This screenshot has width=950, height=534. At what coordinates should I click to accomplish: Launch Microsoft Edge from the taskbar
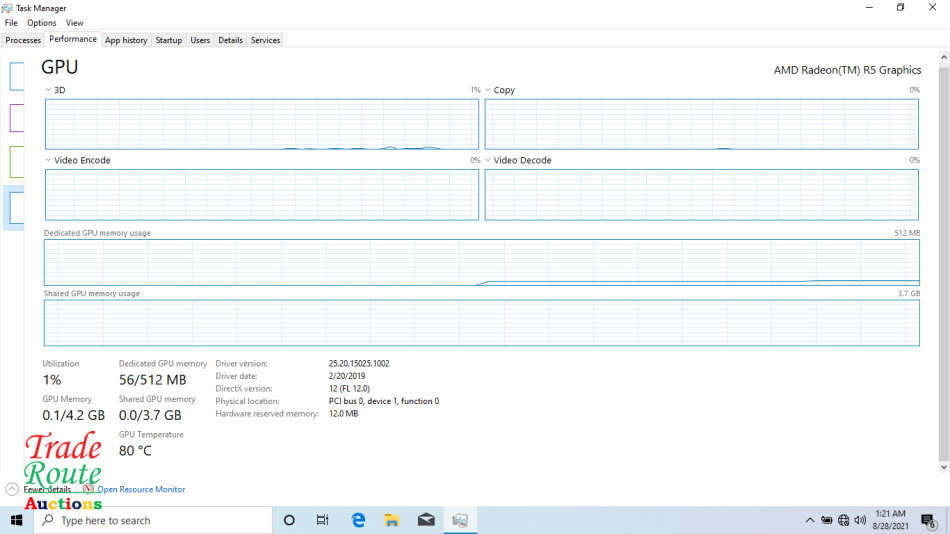pyautogui.click(x=358, y=520)
